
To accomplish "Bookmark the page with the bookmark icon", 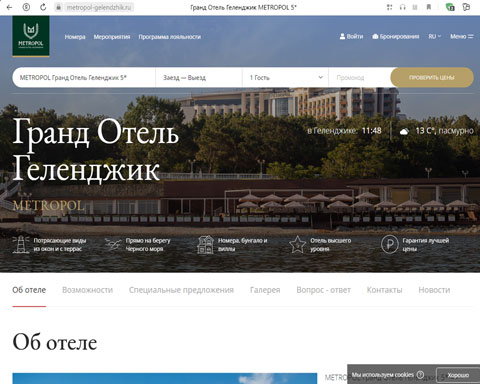I will point(429,7).
